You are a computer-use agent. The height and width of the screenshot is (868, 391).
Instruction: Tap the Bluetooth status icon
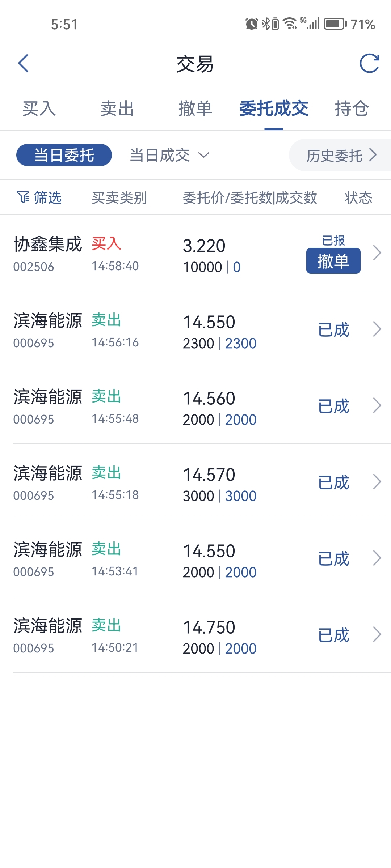point(266,24)
